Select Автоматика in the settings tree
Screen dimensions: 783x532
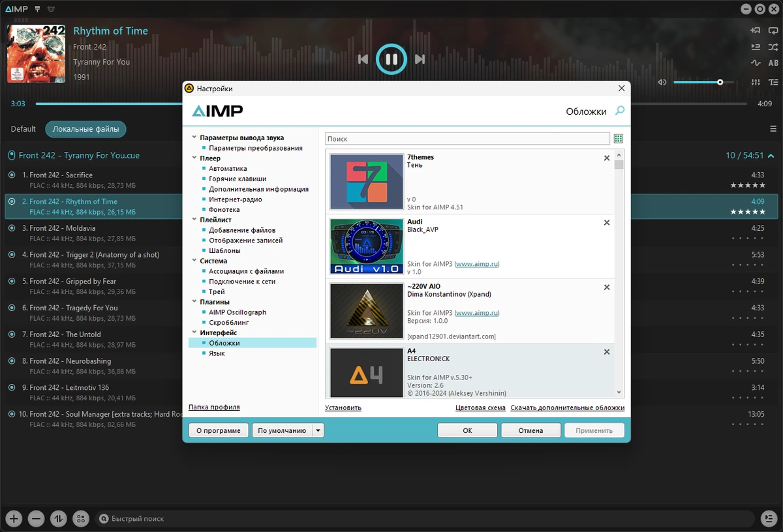(228, 168)
